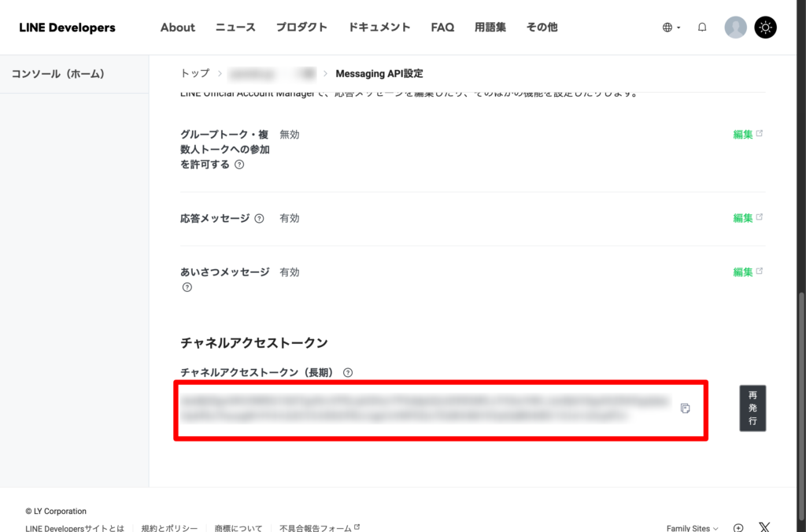Click help icon under あいさつメッセージ
Image resolution: width=806 pixels, height=532 pixels.
click(187, 287)
